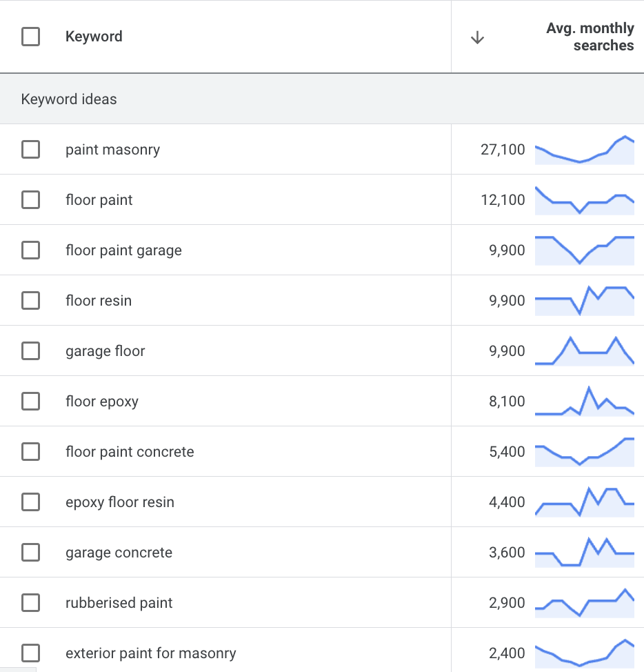
Task: Click the floor paint trend chart
Action: [584, 200]
